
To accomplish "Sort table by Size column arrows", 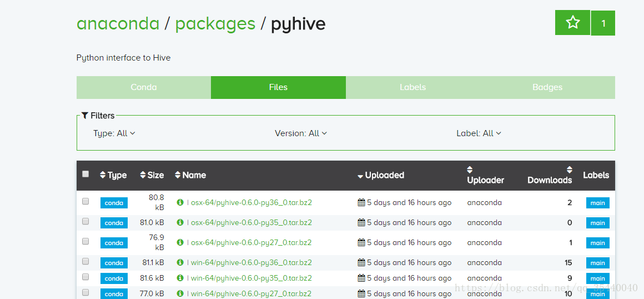I will coord(143,175).
